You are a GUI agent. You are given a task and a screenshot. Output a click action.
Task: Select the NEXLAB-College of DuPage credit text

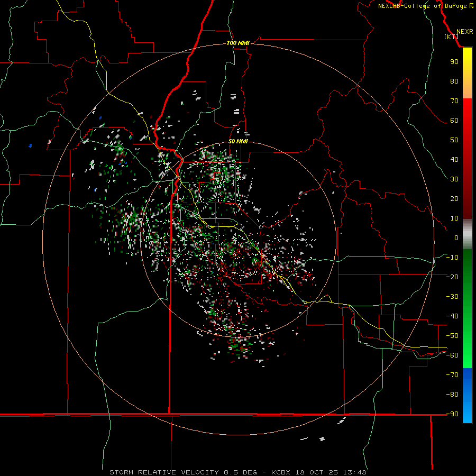click(x=422, y=6)
